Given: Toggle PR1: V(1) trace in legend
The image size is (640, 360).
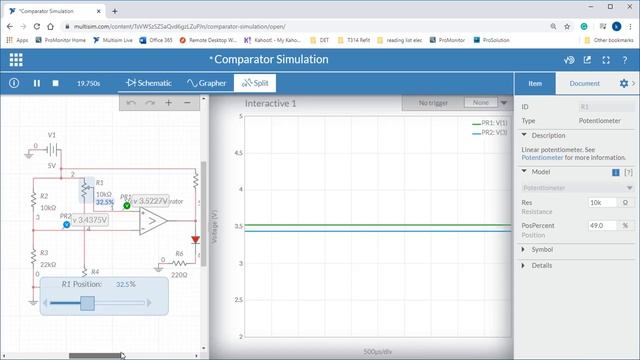Looking at the screenshot, I should coord(489,123).
